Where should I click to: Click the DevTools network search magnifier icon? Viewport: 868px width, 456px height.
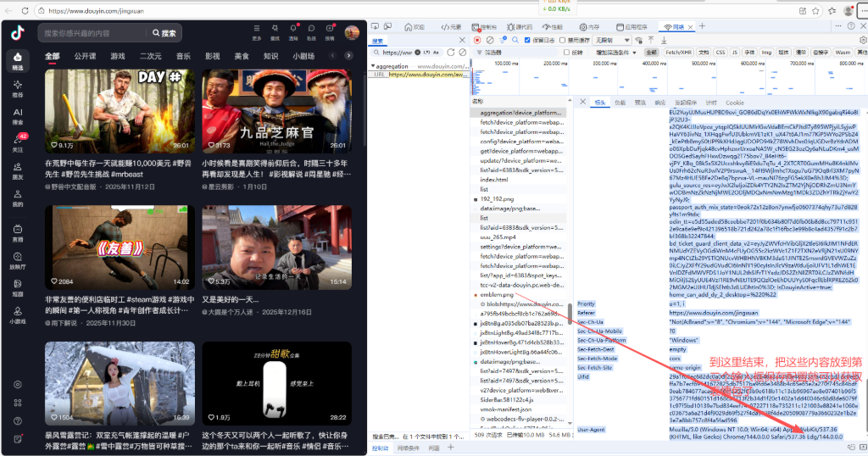click(x=515, y=40)
